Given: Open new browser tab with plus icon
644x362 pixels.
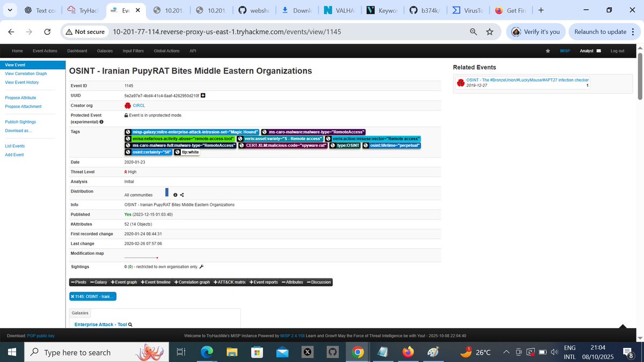Looking at the screenshot, I should point(540,10).
